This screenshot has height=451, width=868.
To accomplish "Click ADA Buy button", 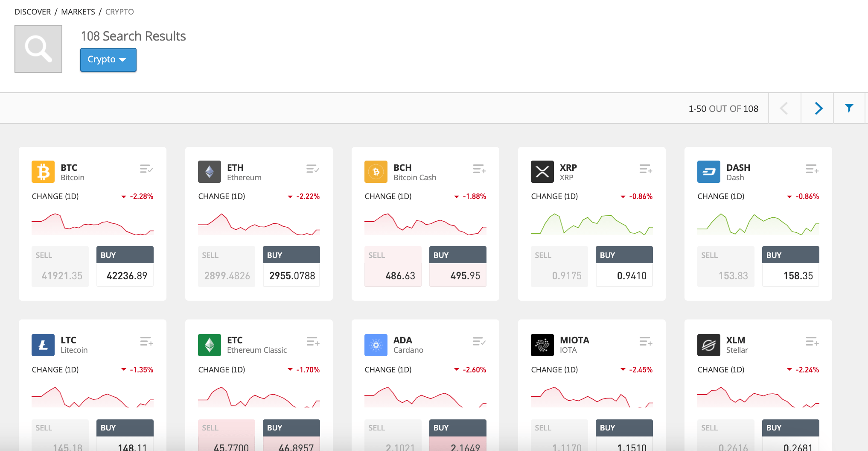I will pos(458,435).
